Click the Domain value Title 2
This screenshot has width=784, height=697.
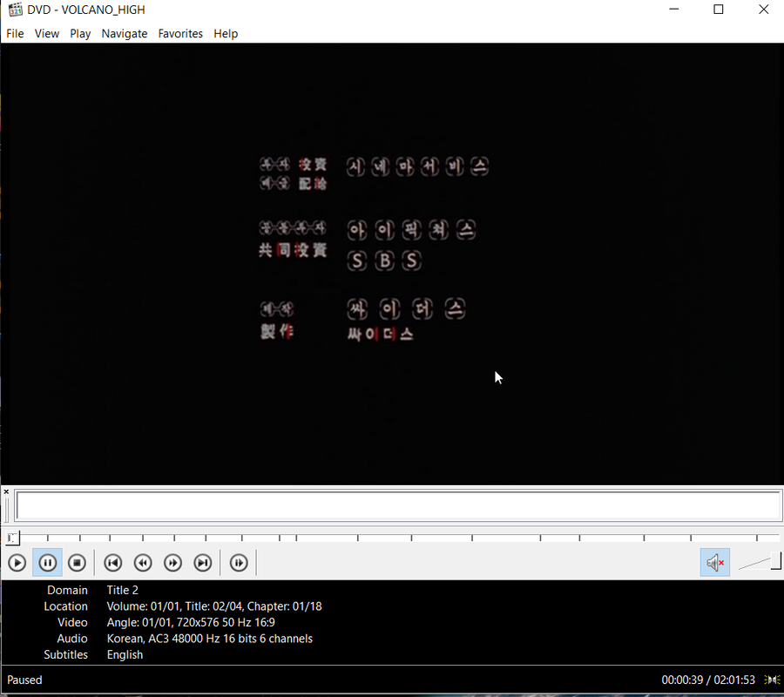(x=123, y=591)
